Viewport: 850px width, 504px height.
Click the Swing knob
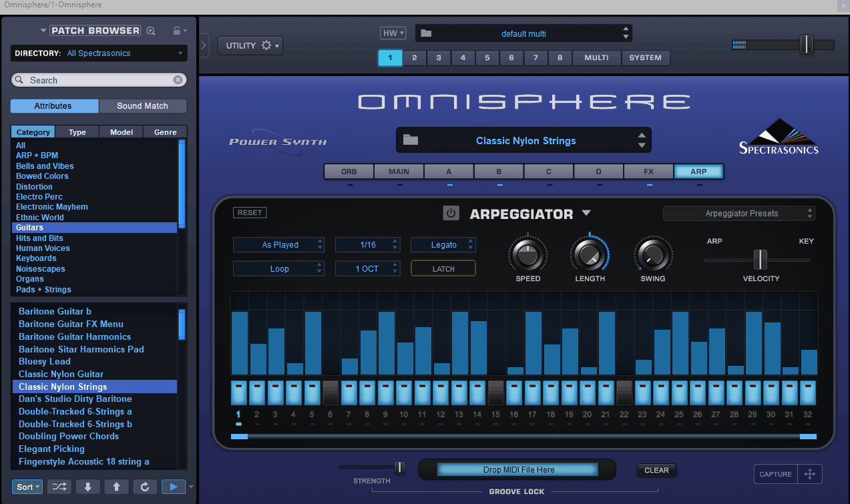653,255
